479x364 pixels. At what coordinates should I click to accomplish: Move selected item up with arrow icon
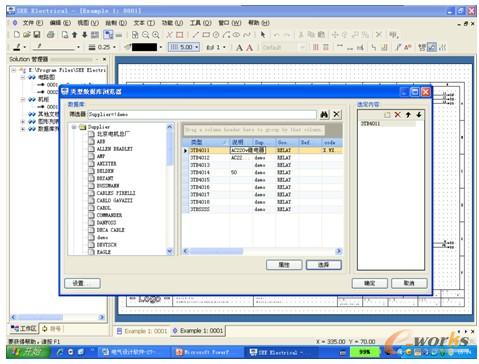point(408,115)
